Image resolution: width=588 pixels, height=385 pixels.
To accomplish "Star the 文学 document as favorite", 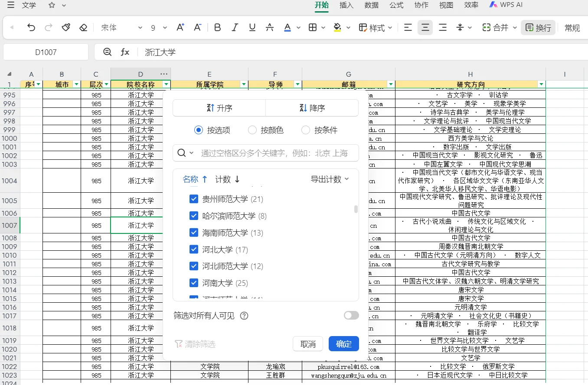I will click(52, 5).
